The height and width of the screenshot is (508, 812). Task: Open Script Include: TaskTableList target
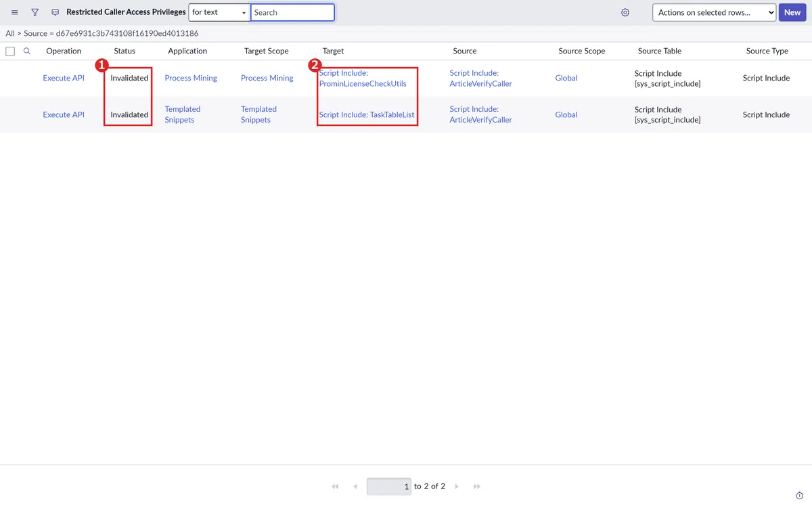pos(367,114)
